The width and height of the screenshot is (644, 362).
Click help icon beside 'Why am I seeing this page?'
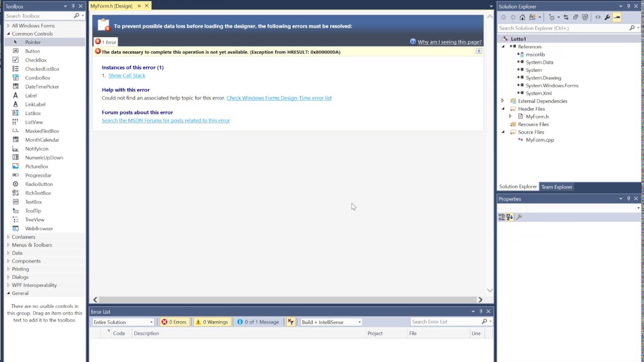(x=413, y=42)
